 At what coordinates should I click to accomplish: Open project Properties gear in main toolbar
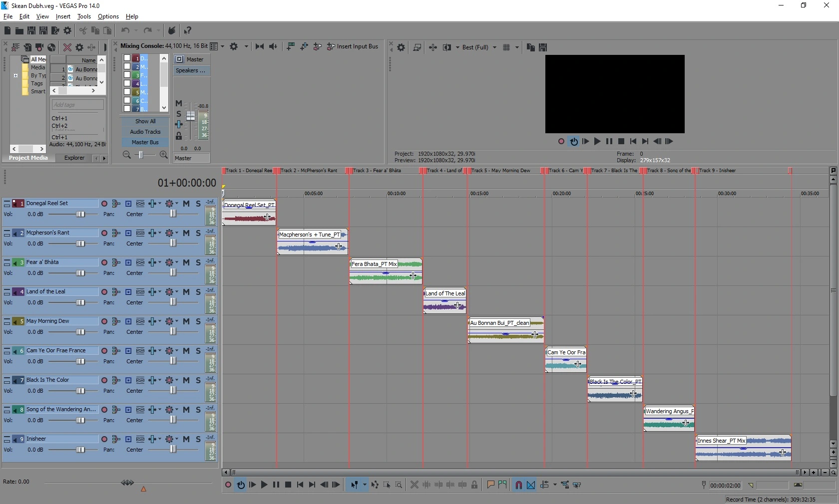click(x=67, y=30)
